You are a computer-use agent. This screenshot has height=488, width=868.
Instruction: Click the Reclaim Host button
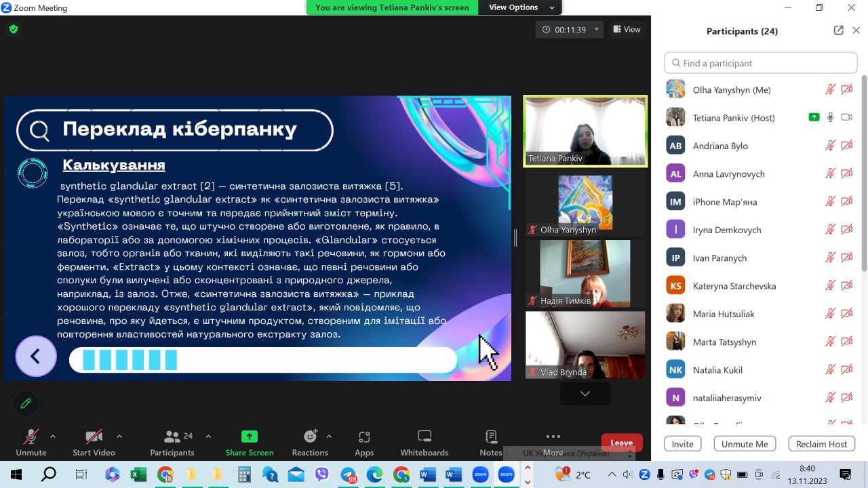tap(821, 444)
